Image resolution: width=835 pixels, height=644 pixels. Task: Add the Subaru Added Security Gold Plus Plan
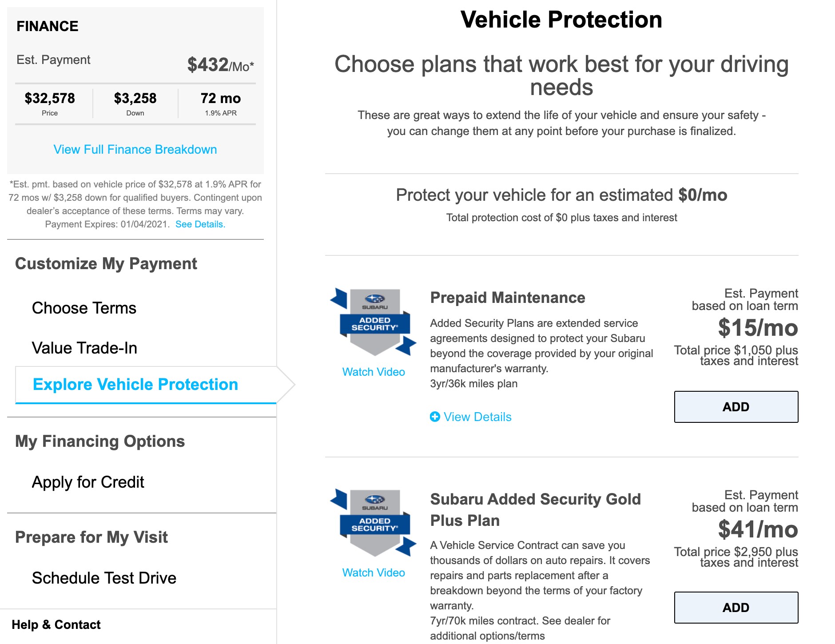pos(736,608)
